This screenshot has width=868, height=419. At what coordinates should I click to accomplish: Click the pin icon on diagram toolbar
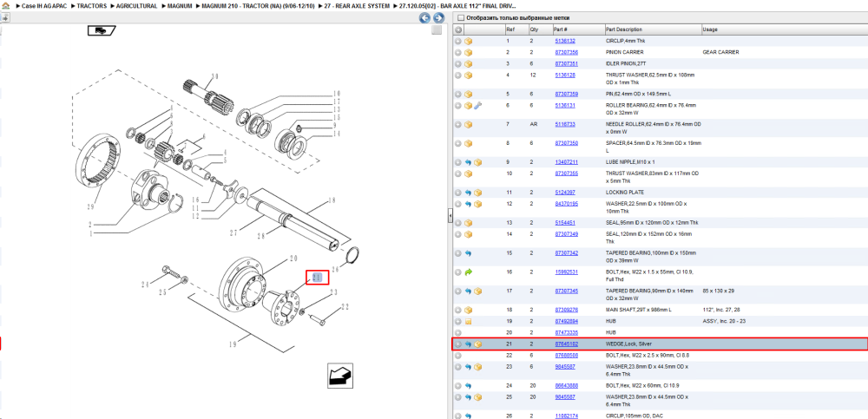pos(4,18)
